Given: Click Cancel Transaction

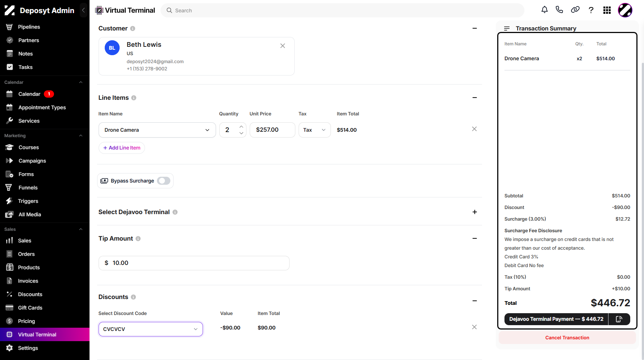Looking at the screenshot, I should coord(567,337).
